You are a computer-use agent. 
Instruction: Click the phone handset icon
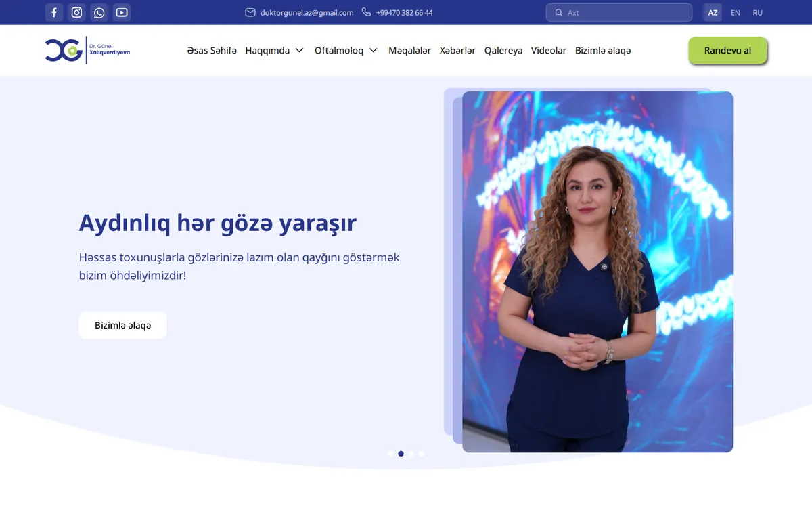tap(366, 12)
